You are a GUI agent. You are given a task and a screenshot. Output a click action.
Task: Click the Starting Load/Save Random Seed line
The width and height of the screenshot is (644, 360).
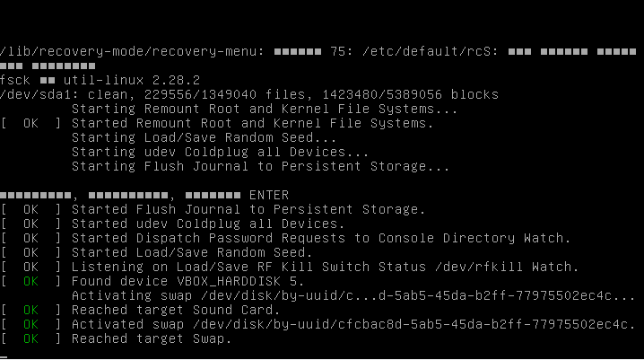point(205,137)
